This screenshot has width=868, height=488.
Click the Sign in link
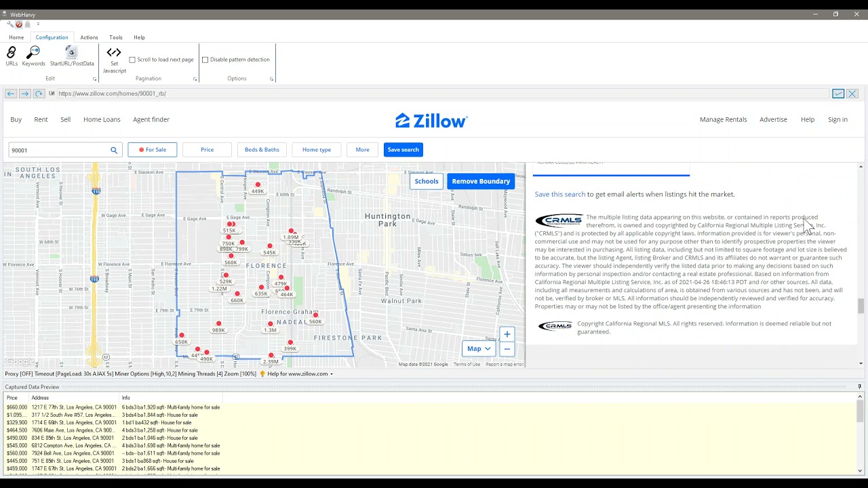point(837,119)
